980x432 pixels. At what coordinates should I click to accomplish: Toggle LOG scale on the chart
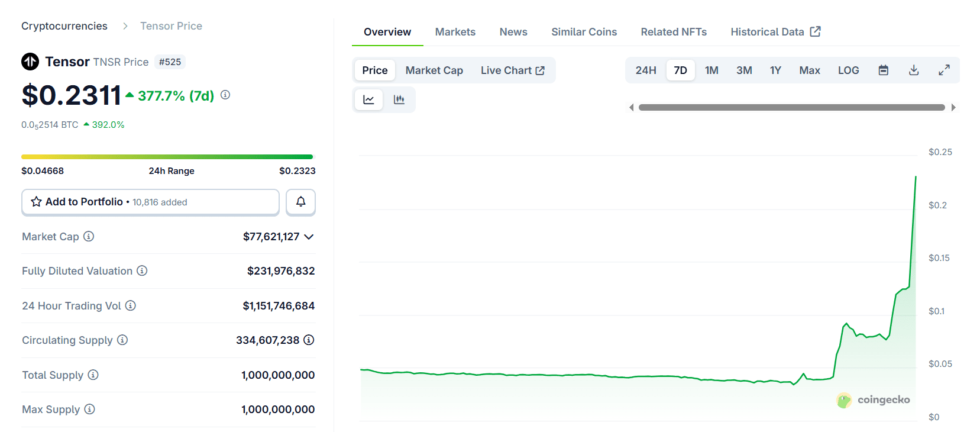point(848,70)
